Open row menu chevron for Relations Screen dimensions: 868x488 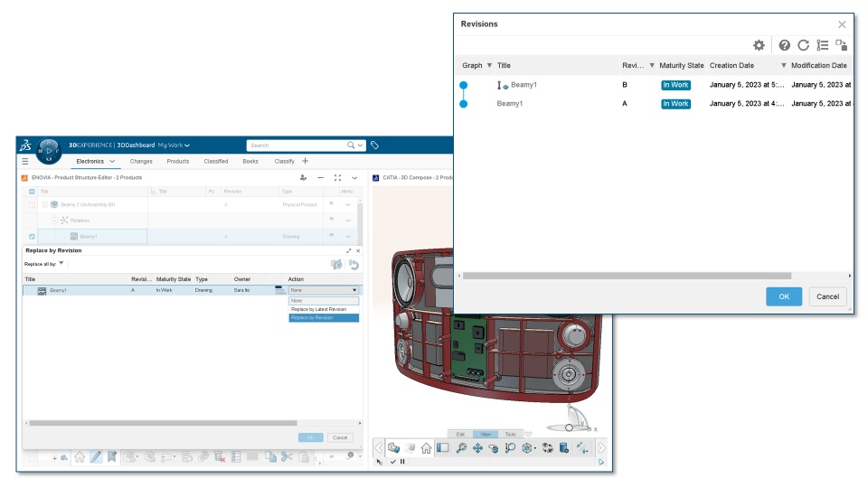348,221
